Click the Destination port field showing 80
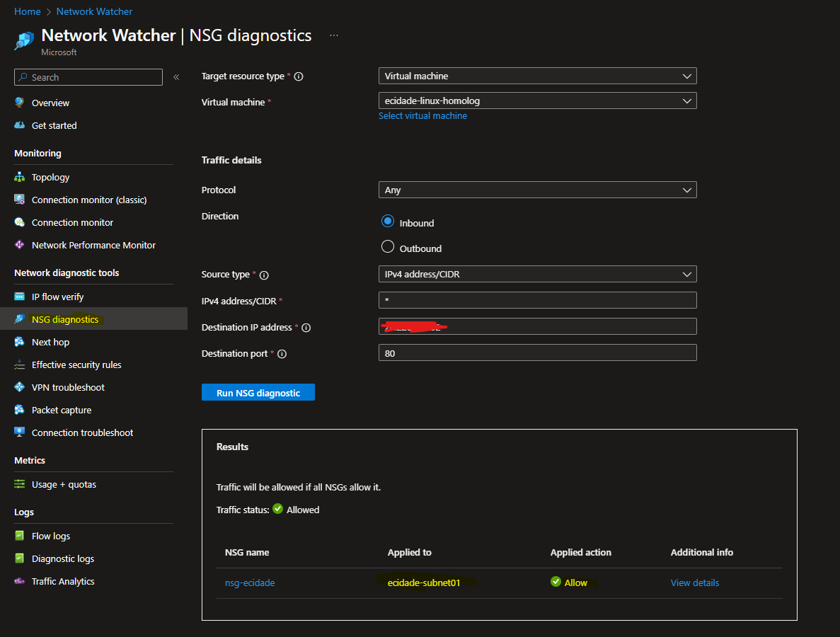This screenshot has width=840, height=637. pos(537,352)
